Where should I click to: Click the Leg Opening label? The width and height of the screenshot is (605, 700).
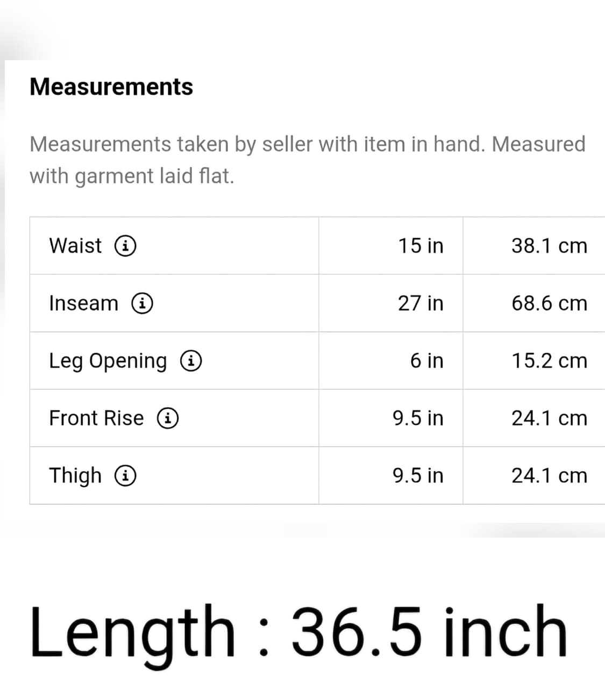click(108, 361)
